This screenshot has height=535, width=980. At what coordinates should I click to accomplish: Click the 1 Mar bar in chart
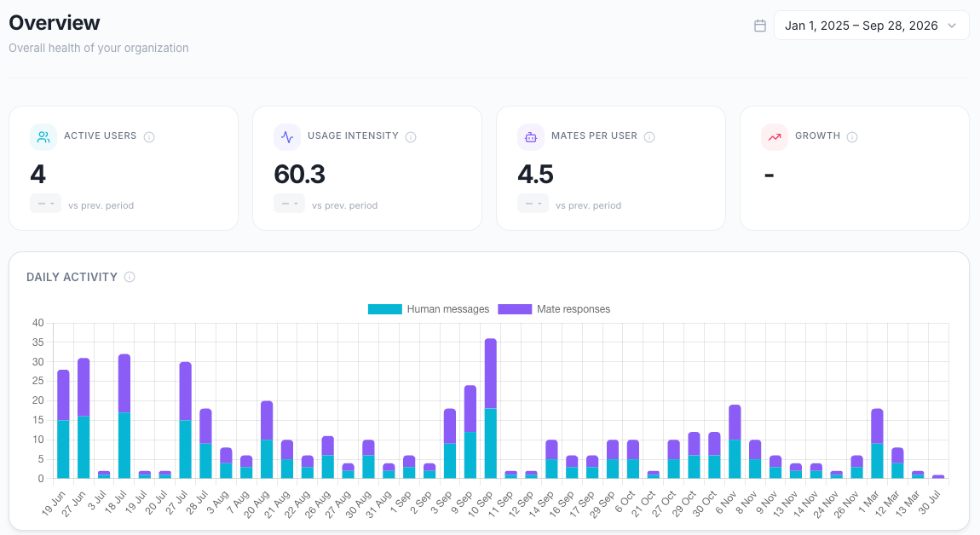877,444
